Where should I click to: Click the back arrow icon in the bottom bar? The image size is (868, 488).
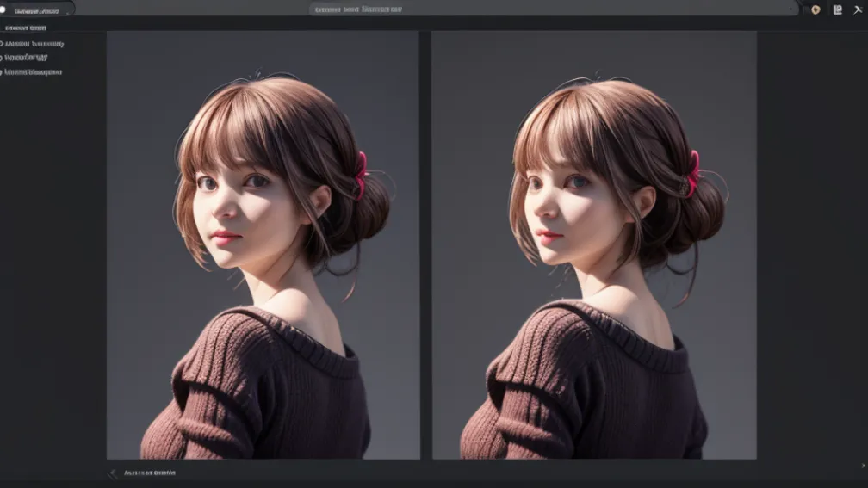tap(112, 473)
